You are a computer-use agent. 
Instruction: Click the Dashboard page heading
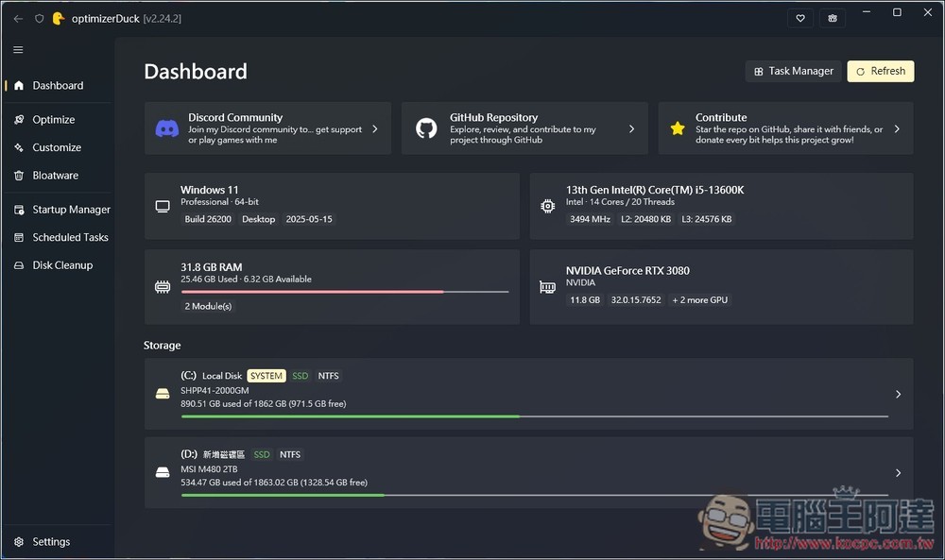(x=196, y=71)
